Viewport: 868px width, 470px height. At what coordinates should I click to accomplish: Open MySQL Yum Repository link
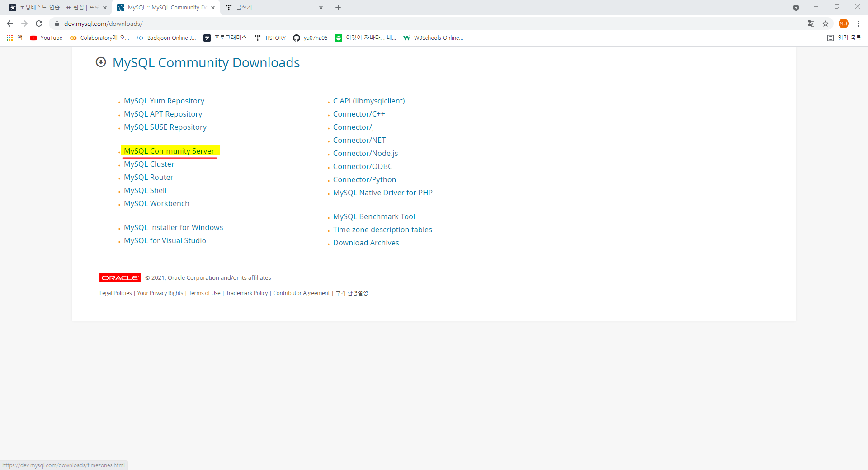[164, 101]
